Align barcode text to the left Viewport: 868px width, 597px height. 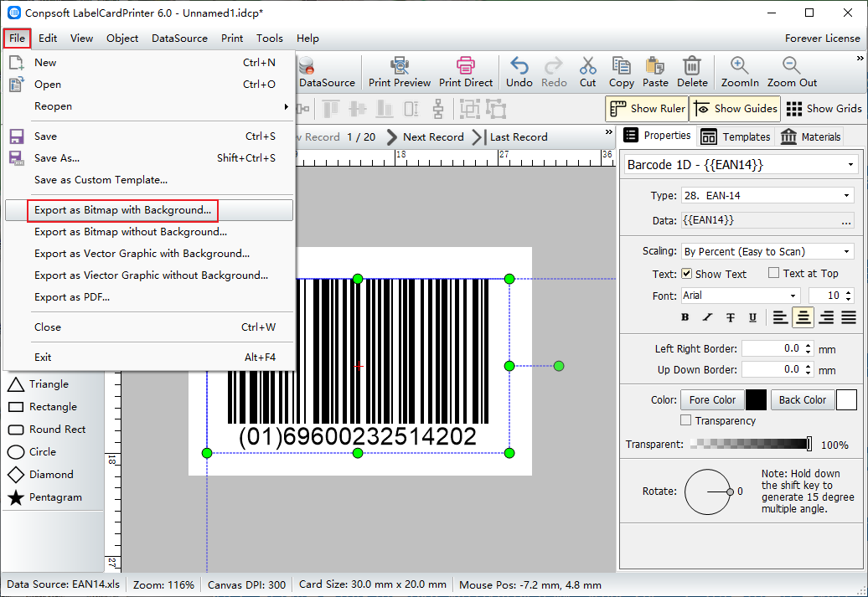coord(780,317)
